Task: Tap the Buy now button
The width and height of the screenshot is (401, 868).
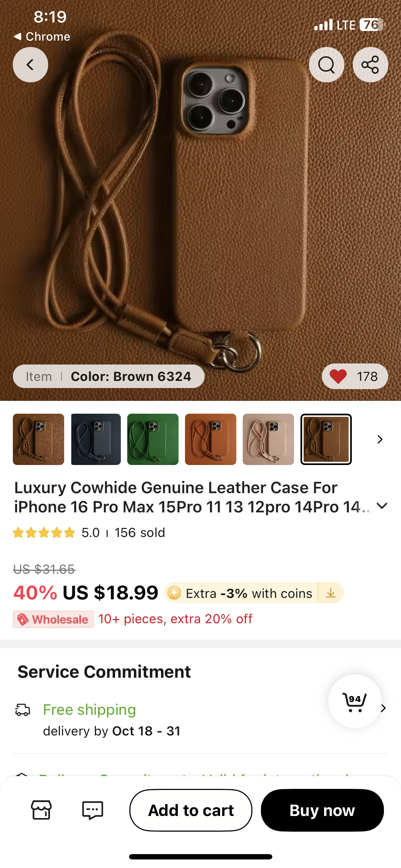Action: tap(322, 810)
